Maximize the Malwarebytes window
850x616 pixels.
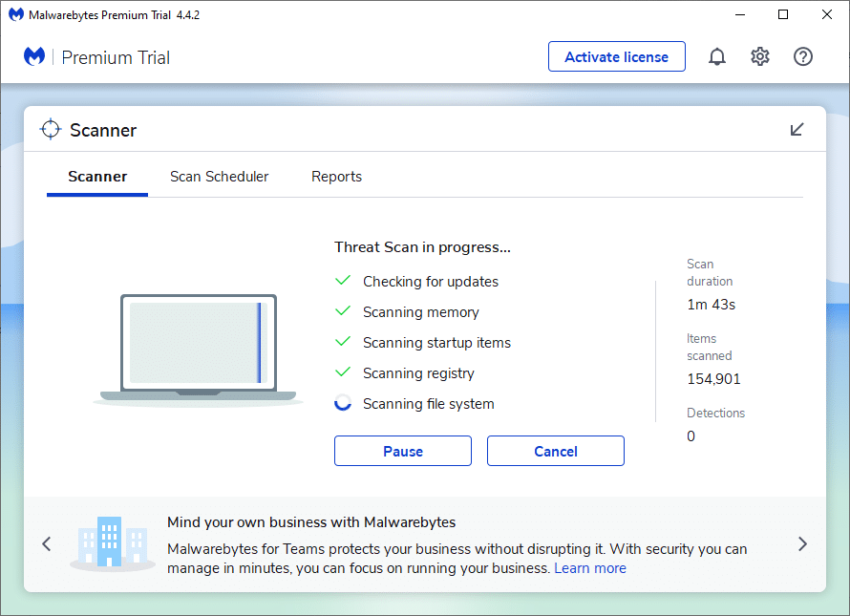point(783,14)
